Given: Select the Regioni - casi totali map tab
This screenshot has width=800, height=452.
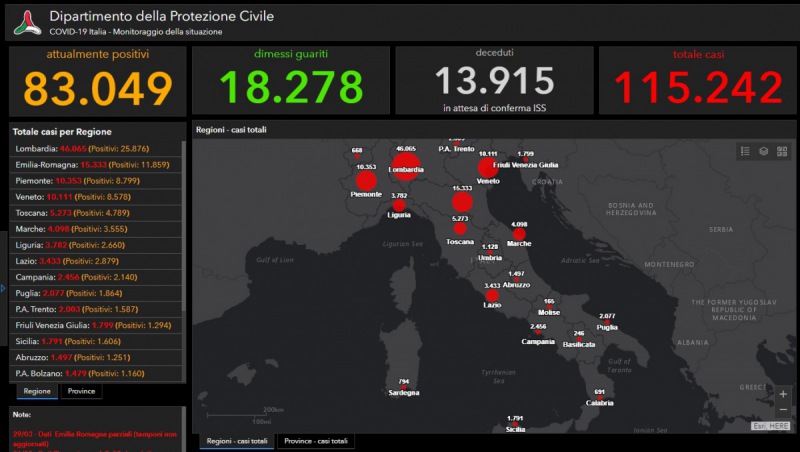Looking at the screenshot, I should pyautogui.click(x=237, y=441).
